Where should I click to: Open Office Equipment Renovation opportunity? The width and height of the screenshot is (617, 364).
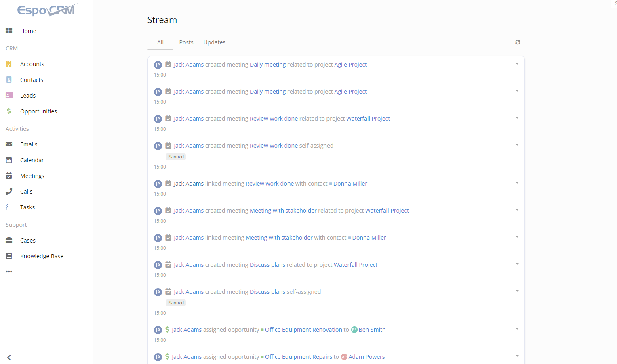[303, 330]
